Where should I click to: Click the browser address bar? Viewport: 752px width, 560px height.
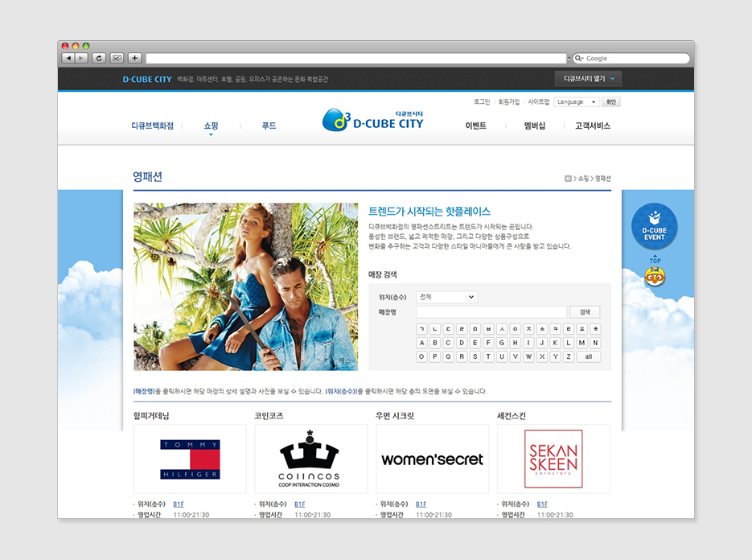(x=355, y=59)
